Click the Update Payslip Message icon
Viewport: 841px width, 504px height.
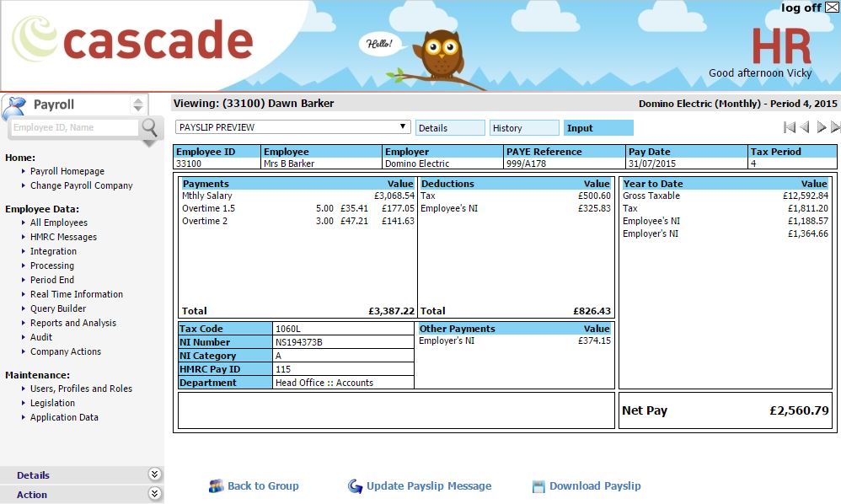pos(355,486)
